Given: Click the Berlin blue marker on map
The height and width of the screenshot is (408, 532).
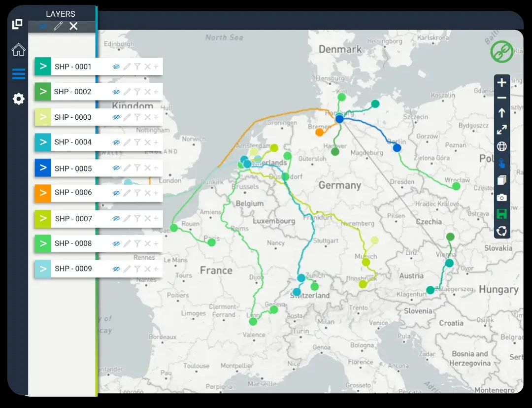Looking at the screenshot, I should coord(397,148).
